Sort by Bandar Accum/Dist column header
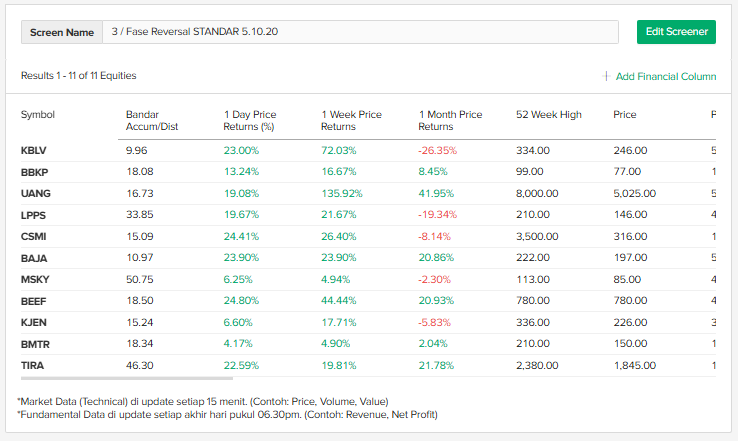The width and height of the screenshot is (738, 441). [x=152, y=121]
